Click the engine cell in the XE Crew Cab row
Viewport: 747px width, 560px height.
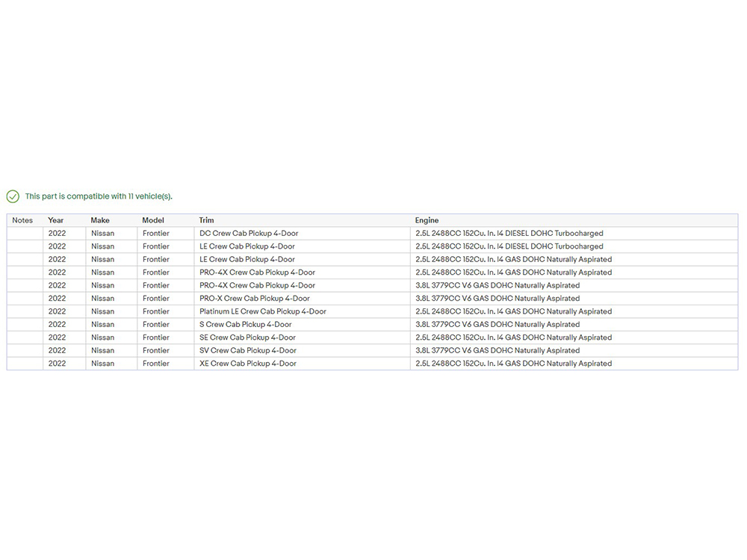tap(574, 364)
